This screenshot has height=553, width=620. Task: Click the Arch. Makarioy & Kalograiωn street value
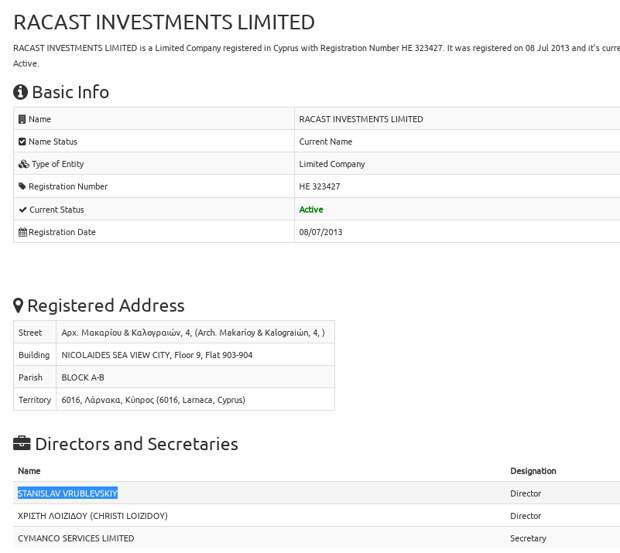(x=193, y=332)
